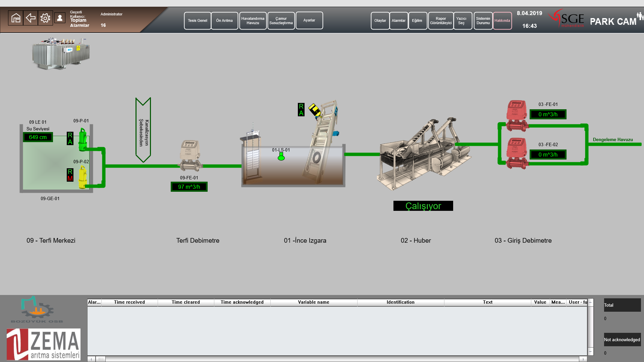This screenshot has height=362, width=644.
Task: Click the user profile icon
Action: (x=60, y=18)
